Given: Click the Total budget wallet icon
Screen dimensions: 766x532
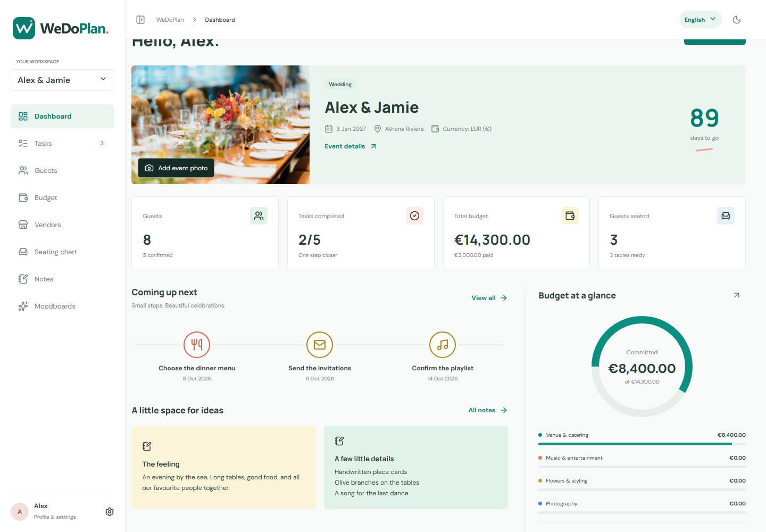Looking at the screenshot, I should 570,215.
